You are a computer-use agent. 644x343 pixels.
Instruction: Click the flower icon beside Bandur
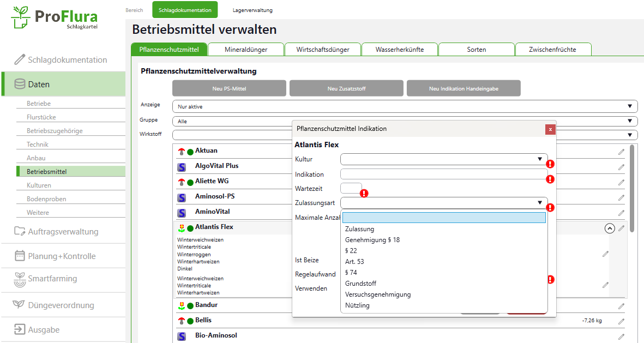click(x=182, y=306)
